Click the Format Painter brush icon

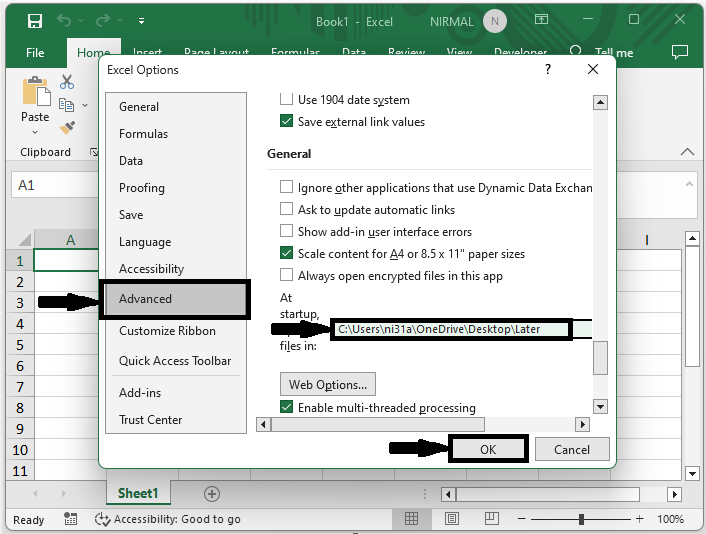67,128
